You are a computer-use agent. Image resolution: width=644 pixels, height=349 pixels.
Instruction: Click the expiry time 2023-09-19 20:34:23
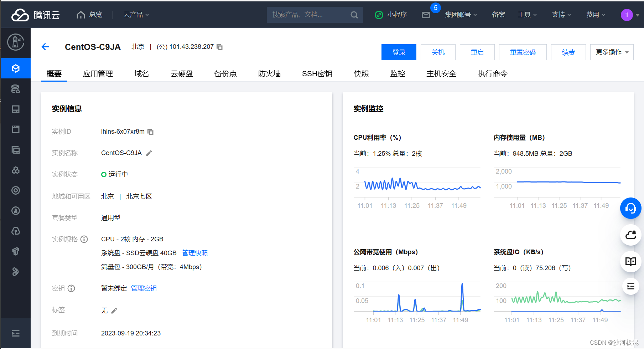(131, 333)
